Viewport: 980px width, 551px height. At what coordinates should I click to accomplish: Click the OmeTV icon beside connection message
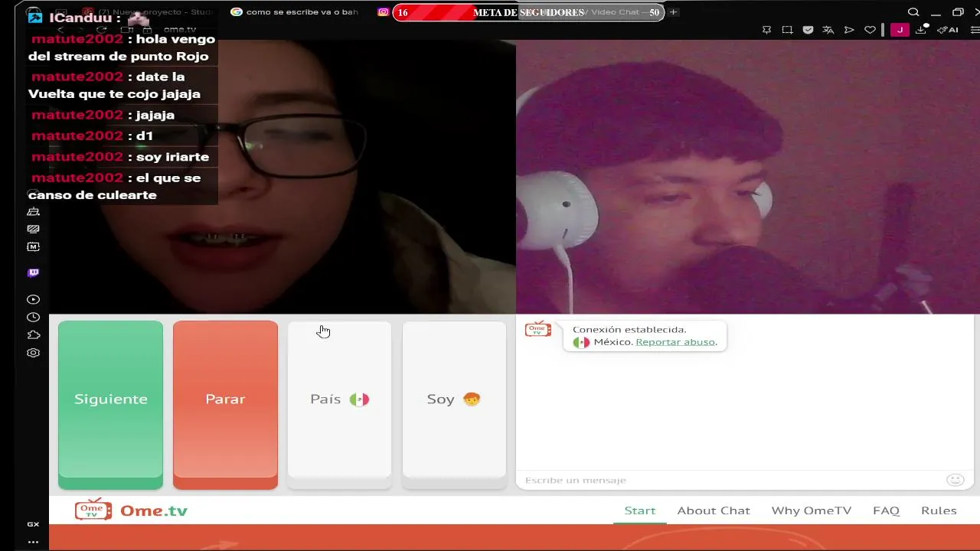point(537,329)
